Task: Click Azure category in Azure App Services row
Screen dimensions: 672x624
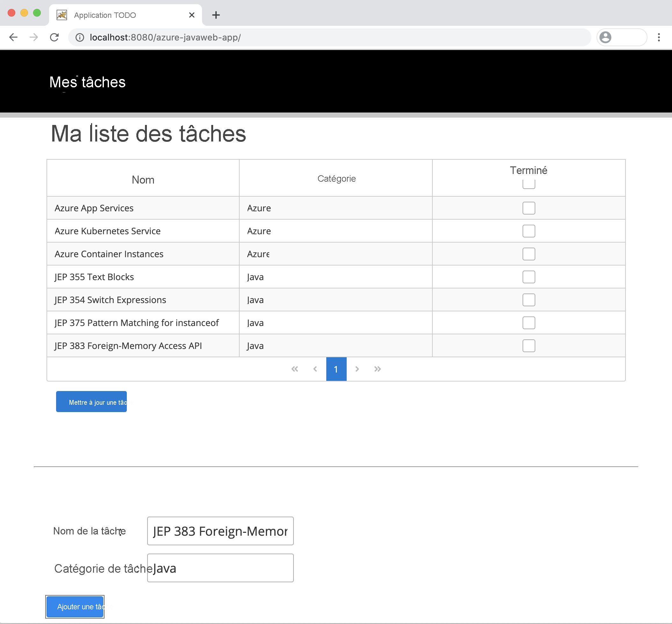Action: coord(259,208)
